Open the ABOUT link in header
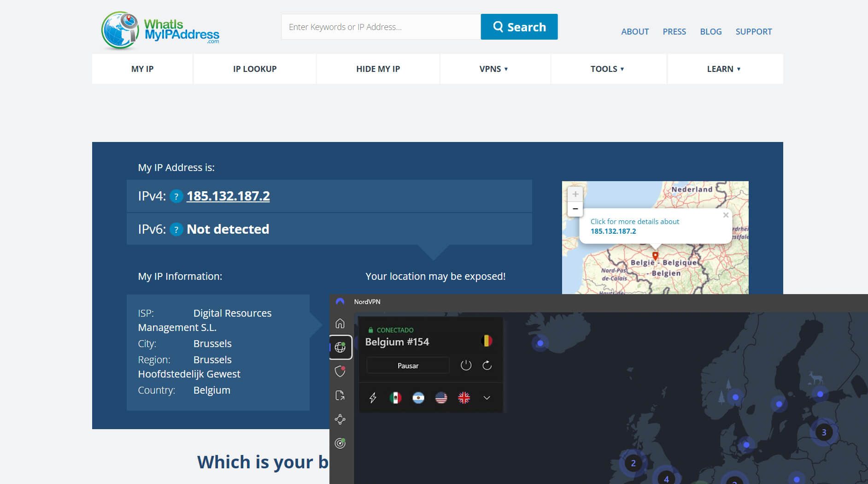This screenshot has width=868, height=484. point(635,31)
